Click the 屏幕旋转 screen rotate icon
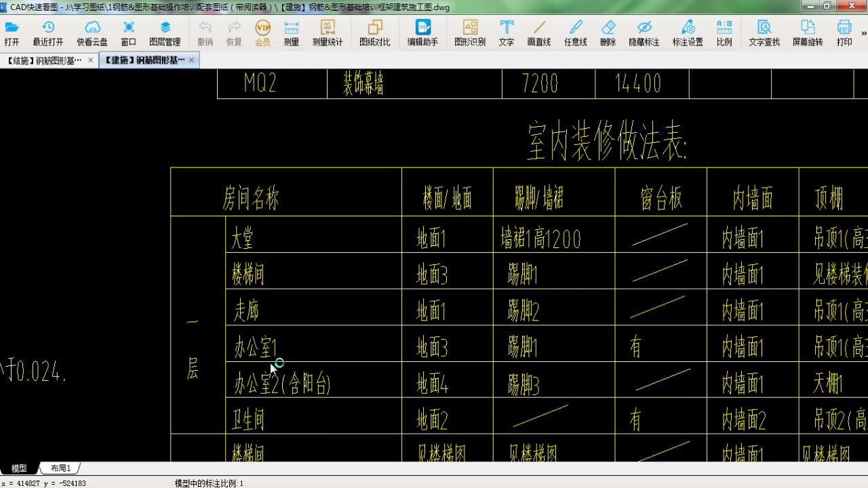 tap(808, 33)
